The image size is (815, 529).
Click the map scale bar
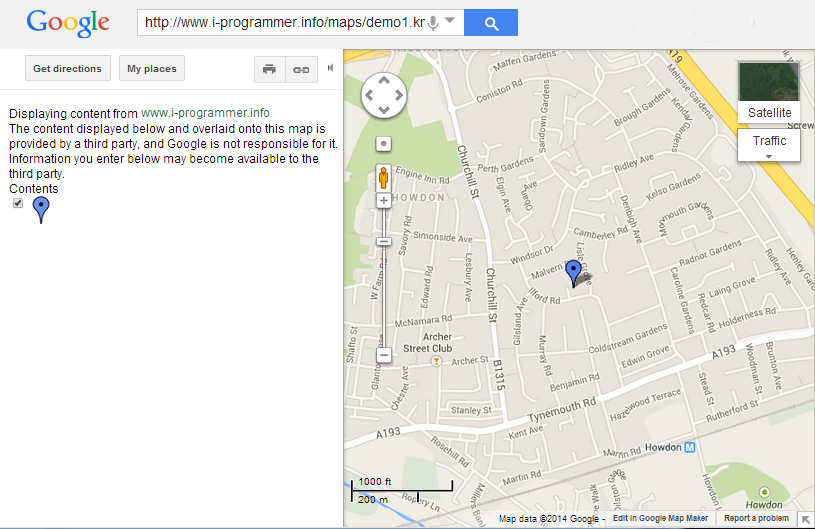coord(402,491)
